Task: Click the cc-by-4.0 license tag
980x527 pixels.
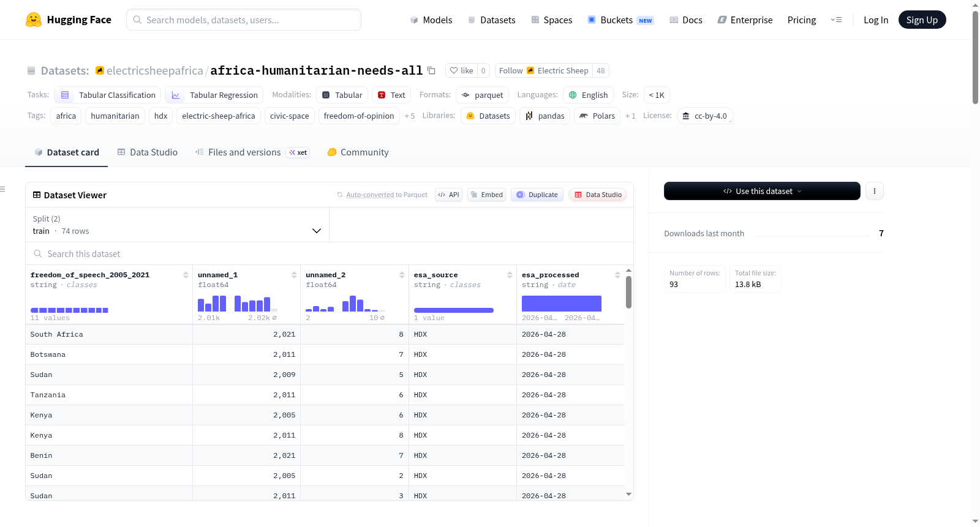Action: pos(705,116)
